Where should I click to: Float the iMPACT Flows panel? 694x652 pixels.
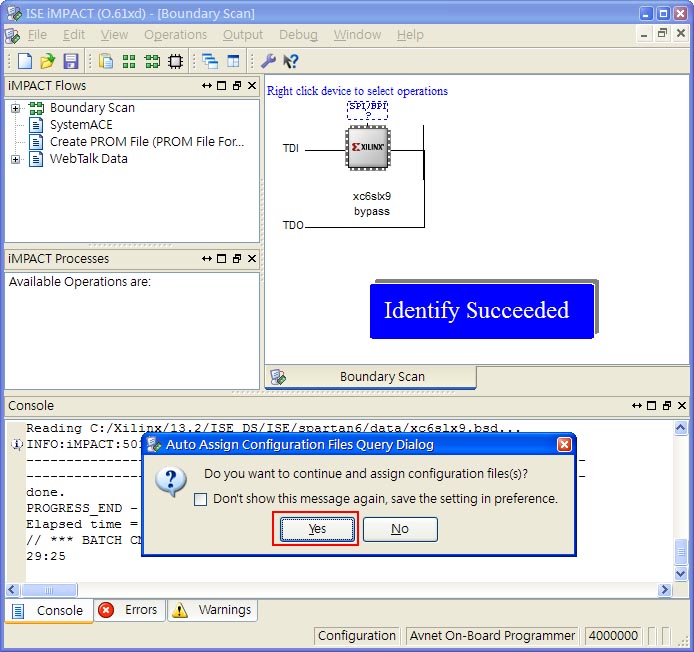(237, 85)
